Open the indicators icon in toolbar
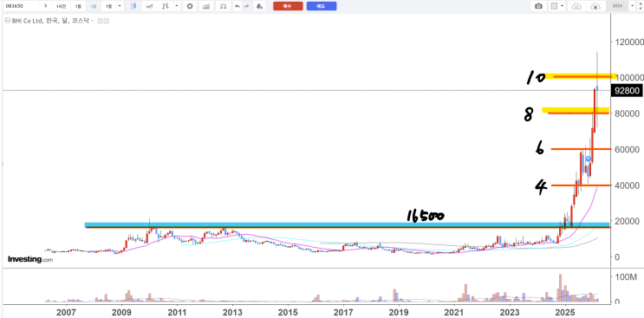Image resolution: width=644 pixels, height=318 pixels. [206, 6]
